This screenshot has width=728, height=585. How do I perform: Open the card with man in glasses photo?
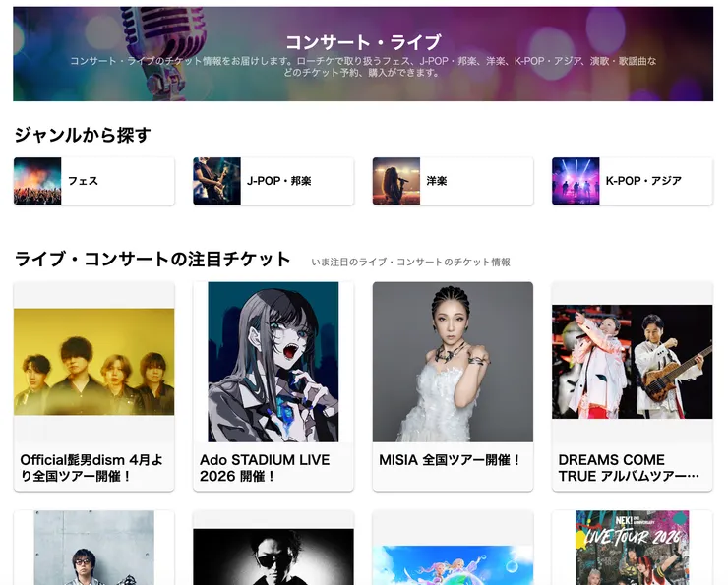click(x=94, y=548)
